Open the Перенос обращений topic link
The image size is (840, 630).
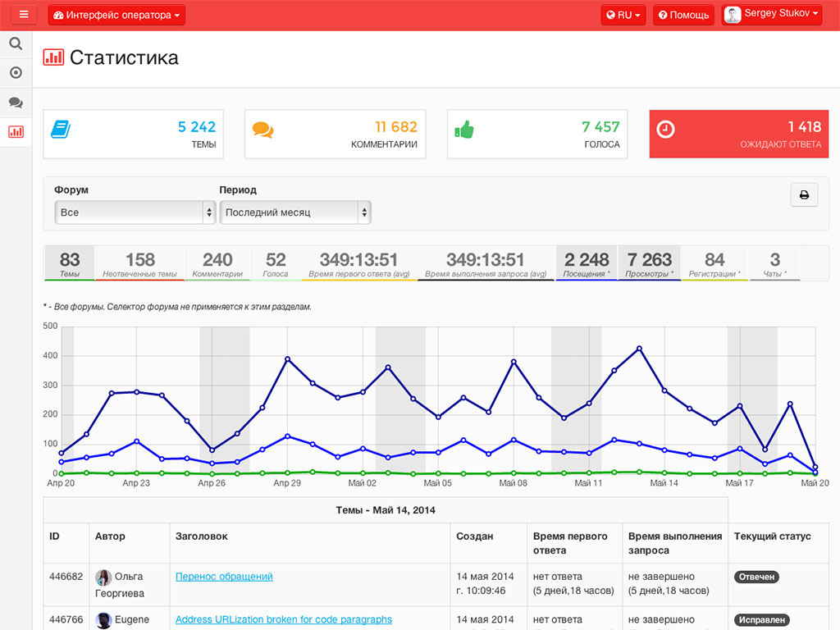point(224,577)
